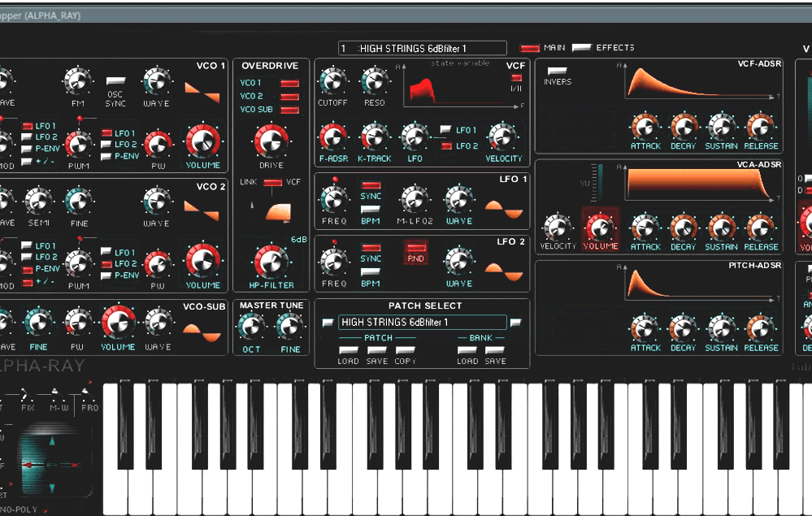
Task: Click the VCO 1 FM knob
Action: 78,81
